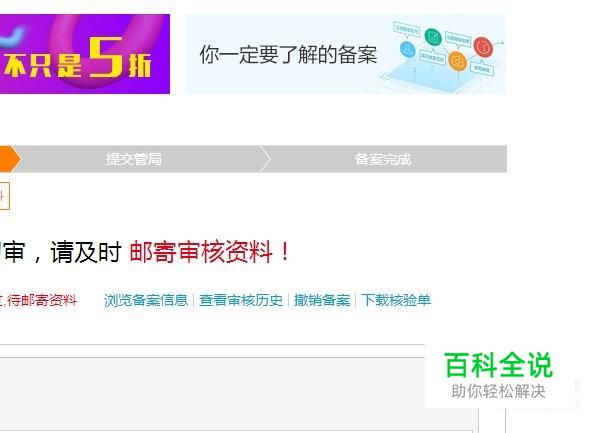Click the chevron separator before 备案完成

coord(266,159)
